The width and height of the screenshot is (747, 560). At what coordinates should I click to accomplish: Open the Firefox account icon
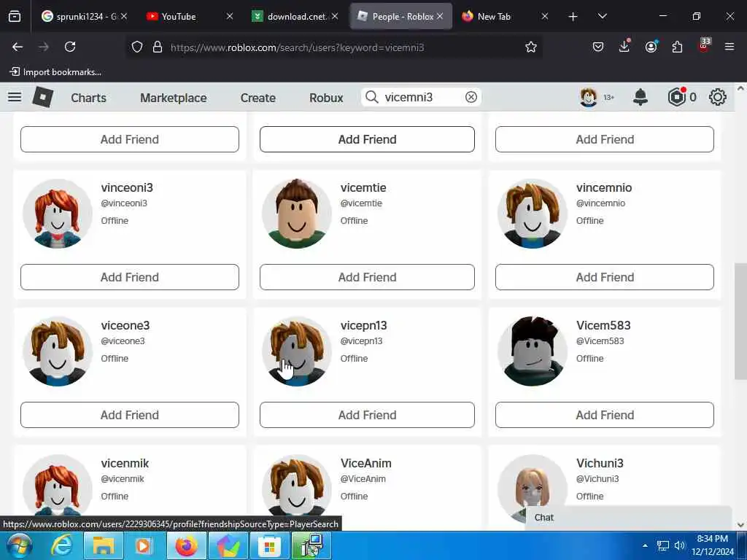tap(651, 47)
